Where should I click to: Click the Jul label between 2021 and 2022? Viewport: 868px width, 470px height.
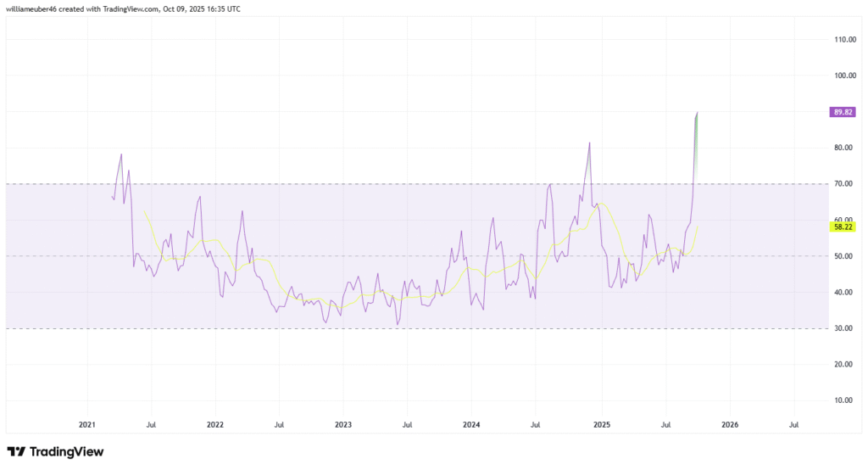tap(151, 424)
